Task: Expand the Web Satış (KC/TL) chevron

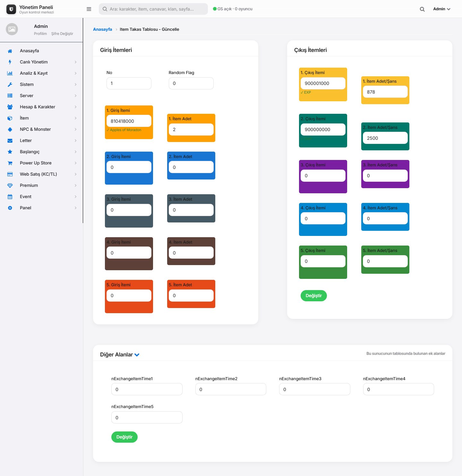Action: [x=76, y=174]
